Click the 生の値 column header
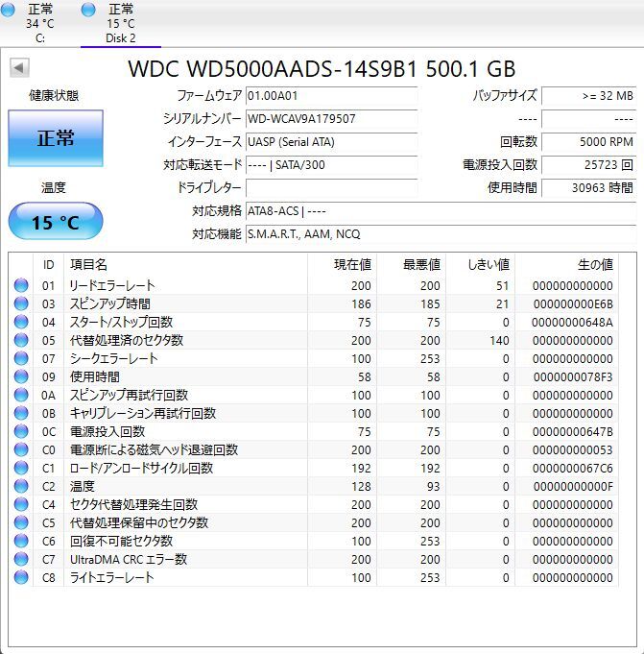 [x=567, y=264]
